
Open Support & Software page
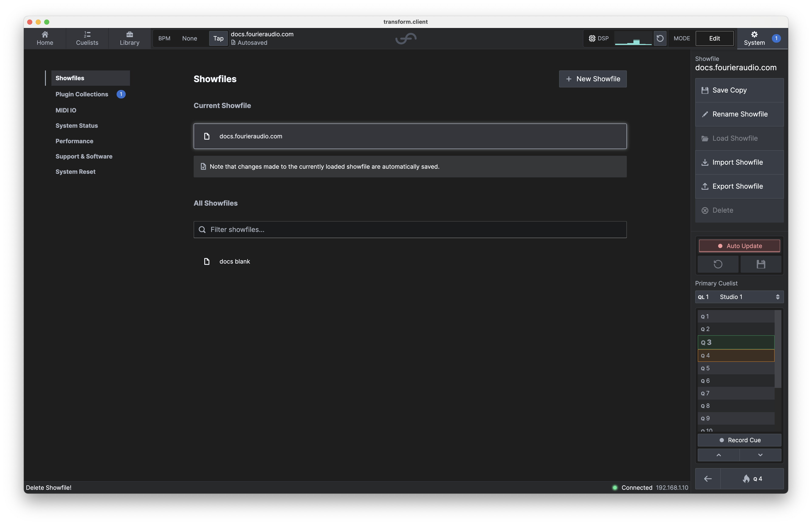tap(84, 156)
